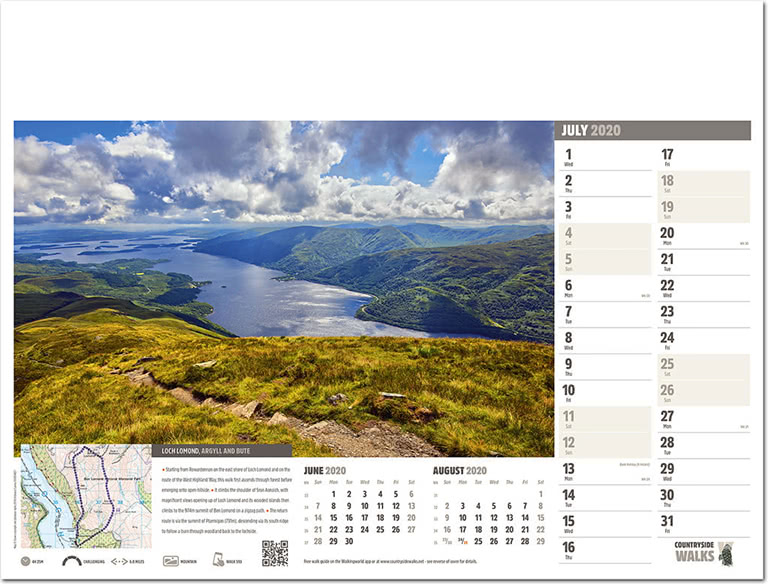
Task: Select shaded Saturday July 11 row
Action: point(605,419)
